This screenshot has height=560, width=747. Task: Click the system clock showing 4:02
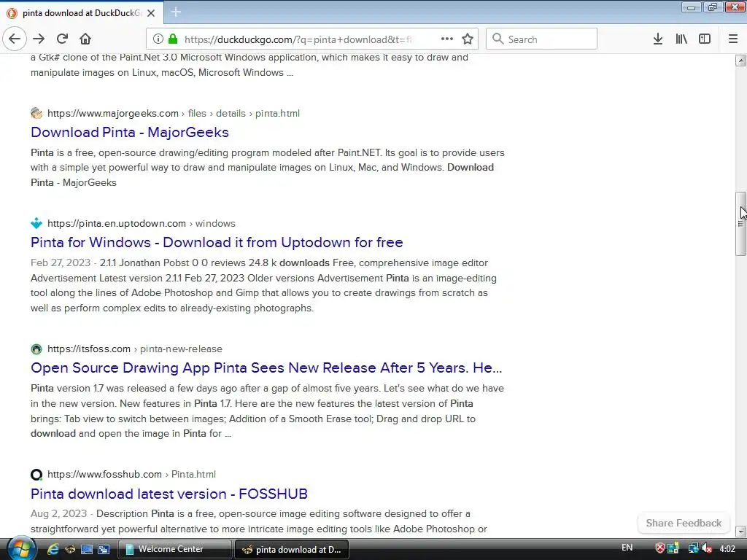click(x=727, y=549)
